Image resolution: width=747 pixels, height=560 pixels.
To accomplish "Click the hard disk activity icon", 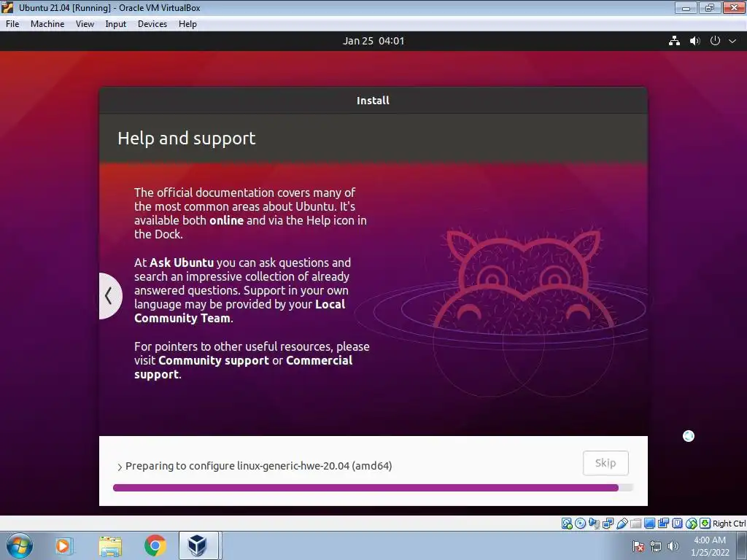I will [567, 524].
